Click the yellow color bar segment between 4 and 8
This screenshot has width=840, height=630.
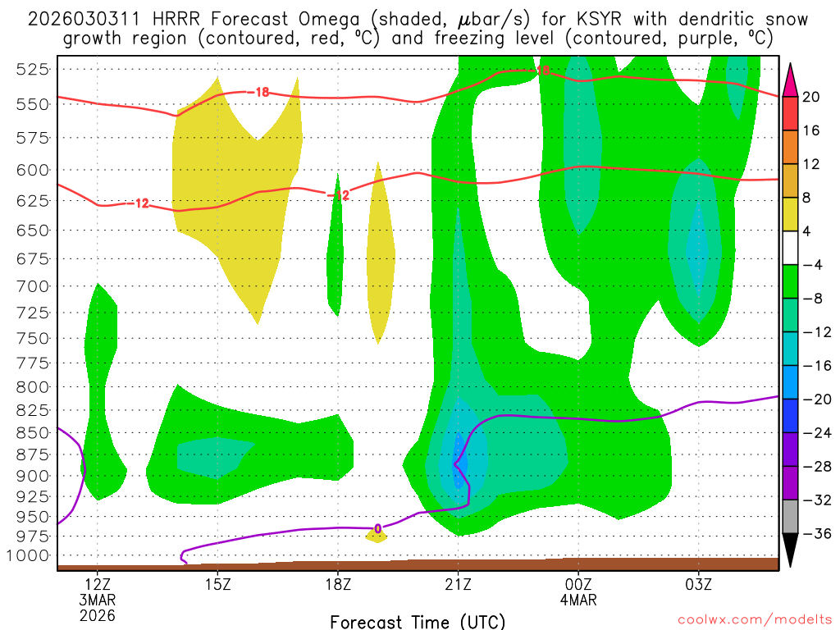[790, 214]
